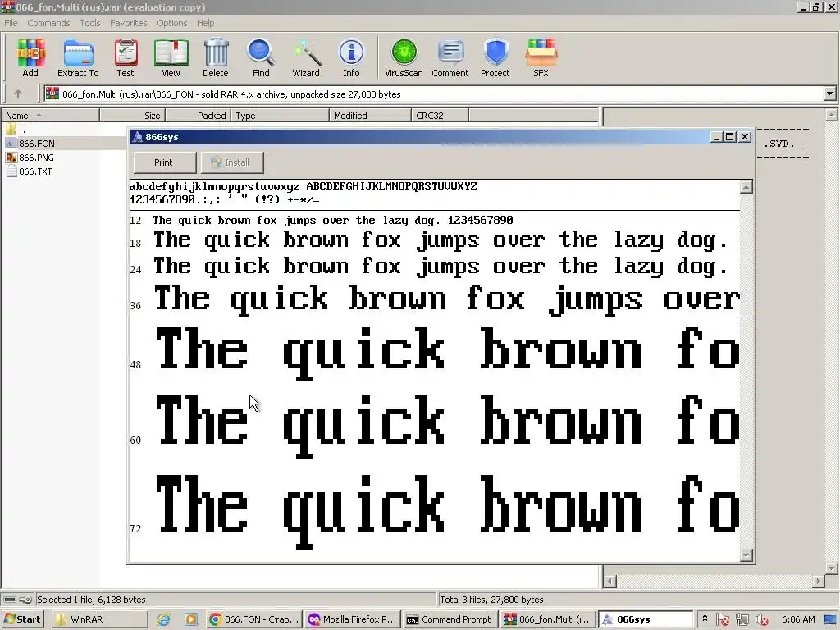
Task: Go up one folder level arrow
Action: [18, 94]
